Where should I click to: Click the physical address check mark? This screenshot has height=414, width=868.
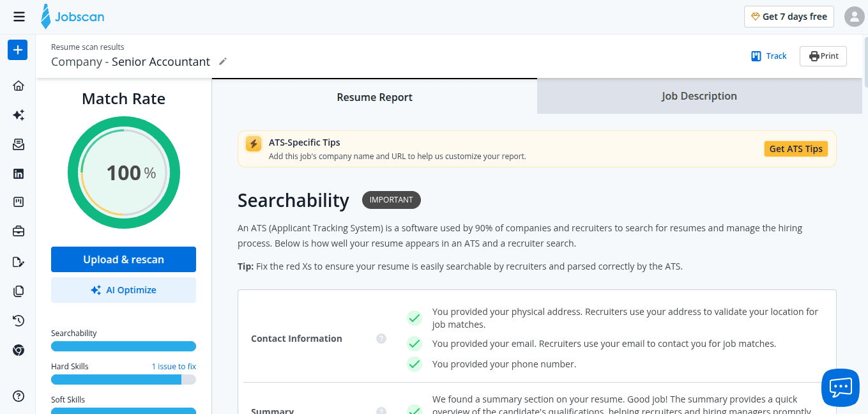coord(415,318)
